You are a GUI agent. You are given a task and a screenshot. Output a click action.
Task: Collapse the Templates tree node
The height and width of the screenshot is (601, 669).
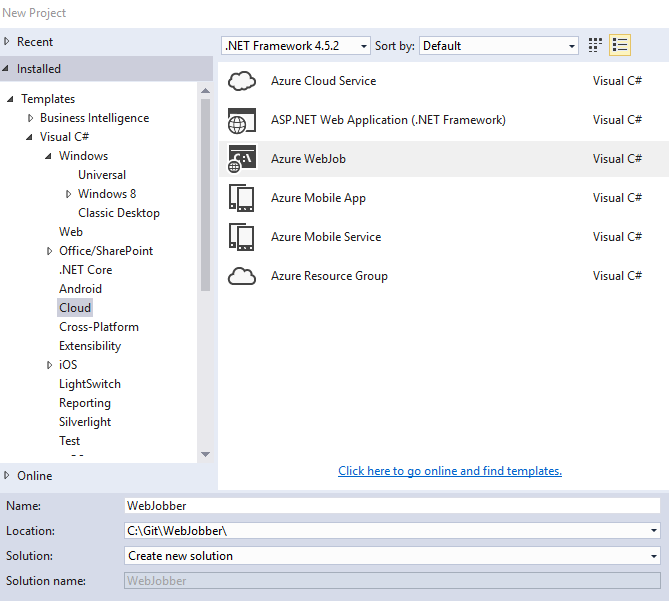[x=11, y=99]
